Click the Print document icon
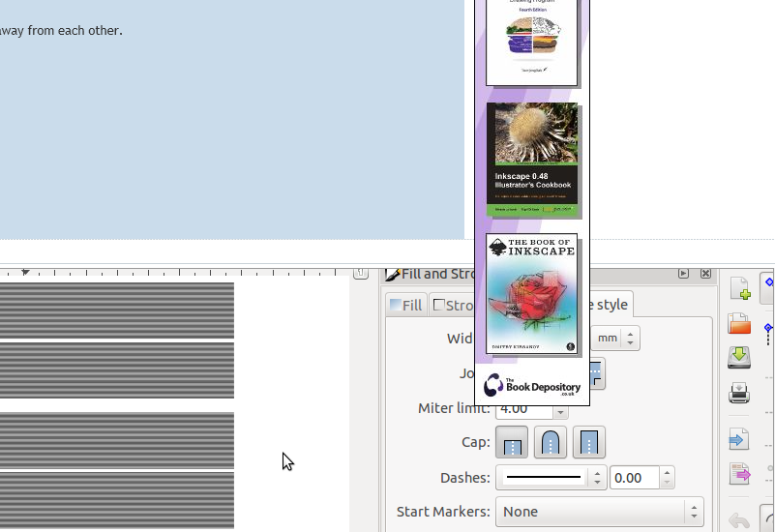This screenshot has width=775, height=532. 740,393
